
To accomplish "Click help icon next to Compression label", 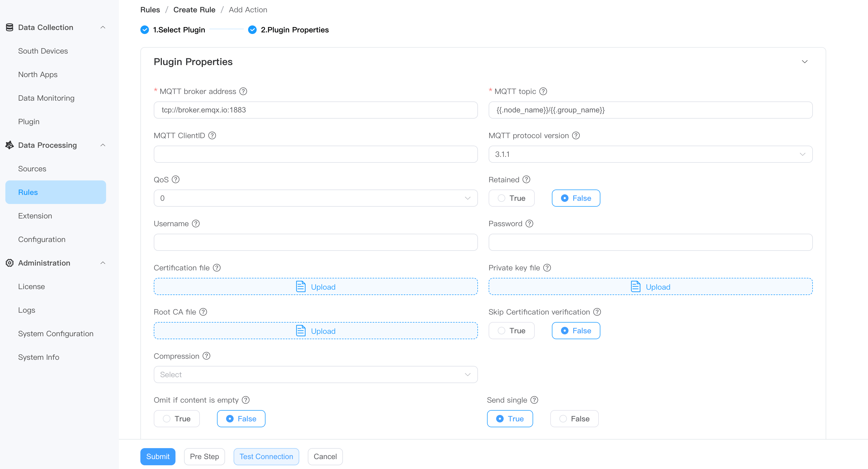I will (206, 356).
